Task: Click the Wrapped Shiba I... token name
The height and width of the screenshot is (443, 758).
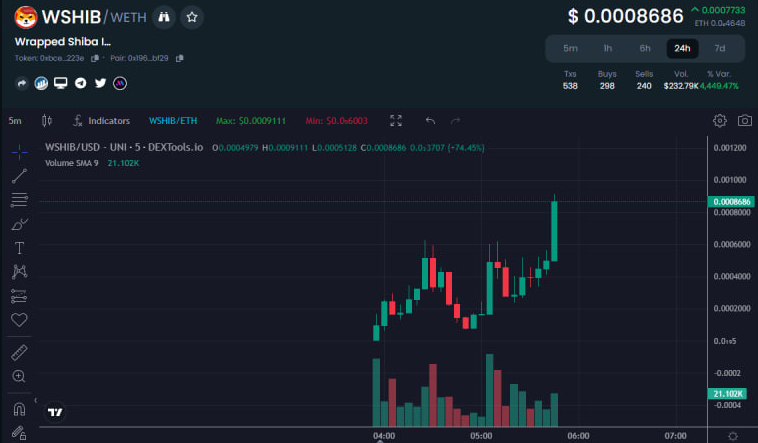Action: [x=63, y=42]
